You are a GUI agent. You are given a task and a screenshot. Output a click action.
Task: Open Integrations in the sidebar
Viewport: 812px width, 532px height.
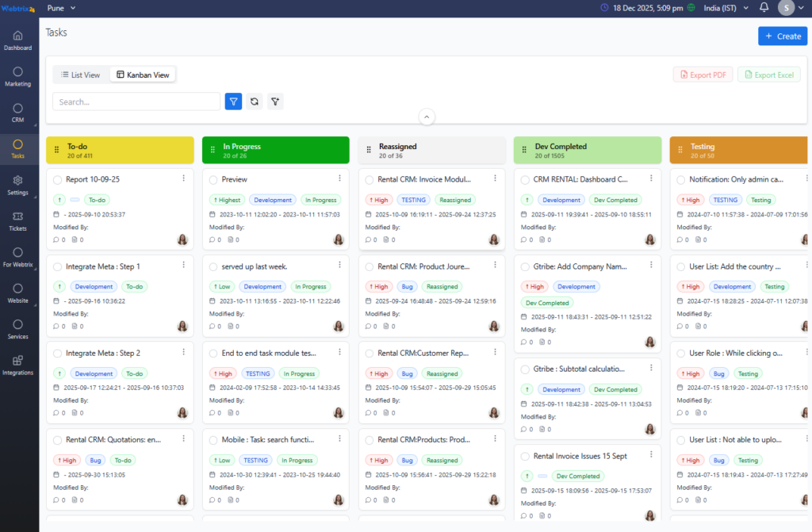coord(18,365)
